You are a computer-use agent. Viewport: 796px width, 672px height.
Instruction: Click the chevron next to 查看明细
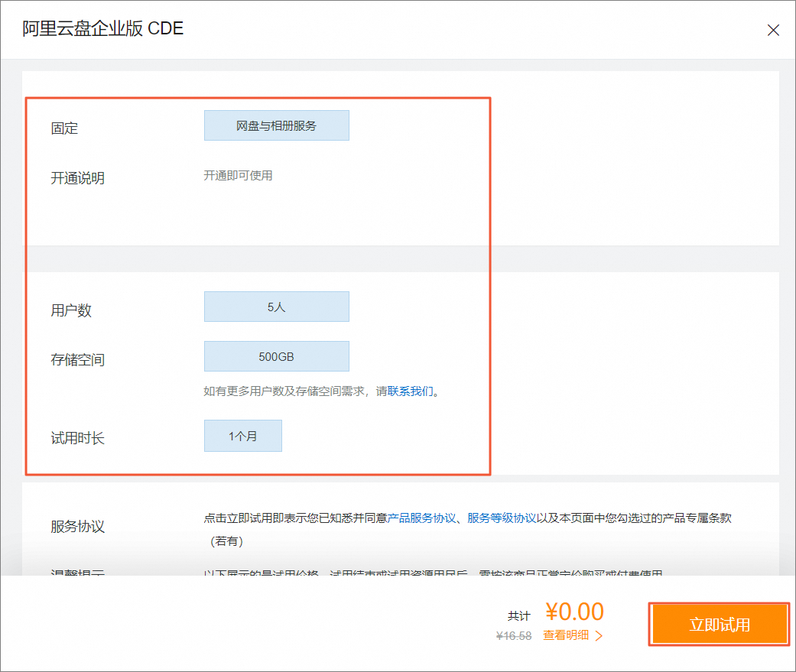coord(599,636)
